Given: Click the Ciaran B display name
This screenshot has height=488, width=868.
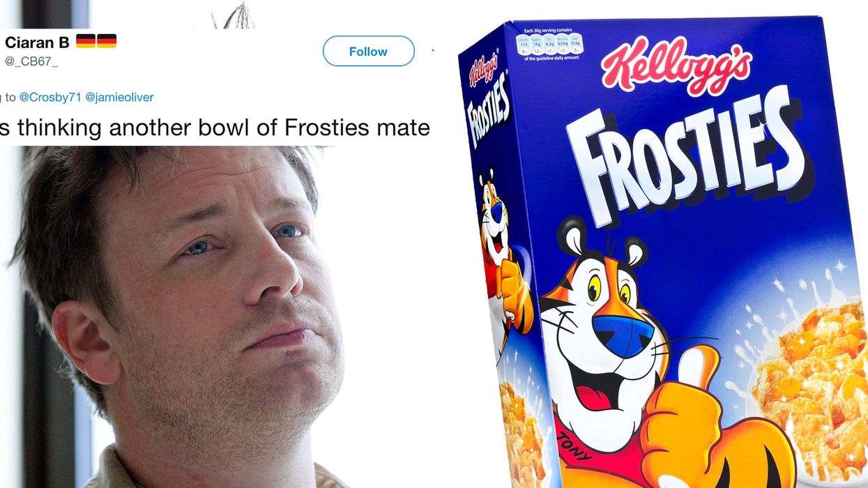Looking at the screenshot, I should point(36,43).
